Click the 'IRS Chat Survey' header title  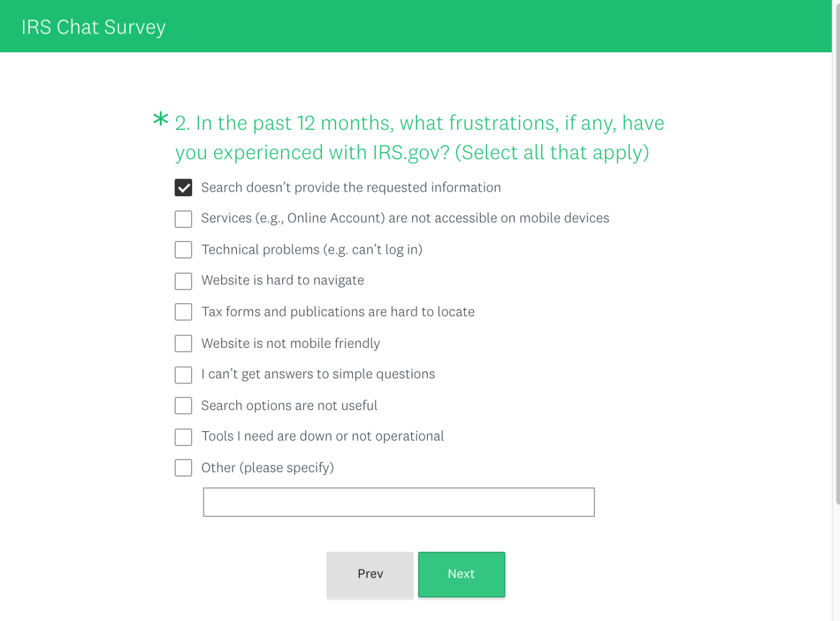[93, 27]
